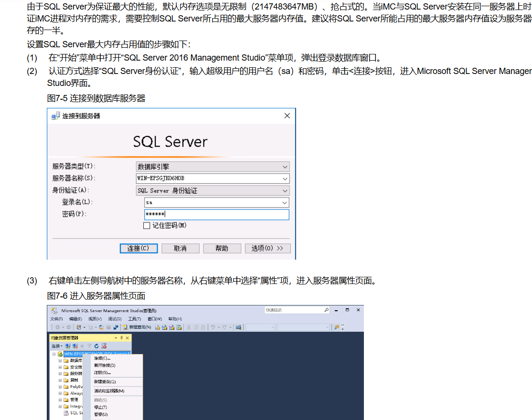
Task: Open the 登录名 dropdown arrow
Action: (x=285, y=203)
